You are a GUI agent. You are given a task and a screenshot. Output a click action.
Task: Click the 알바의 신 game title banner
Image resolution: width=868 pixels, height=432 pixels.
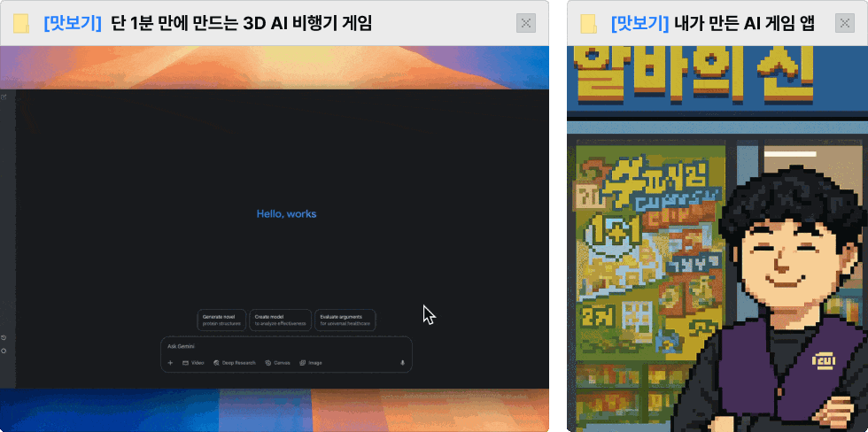[694, 75]
